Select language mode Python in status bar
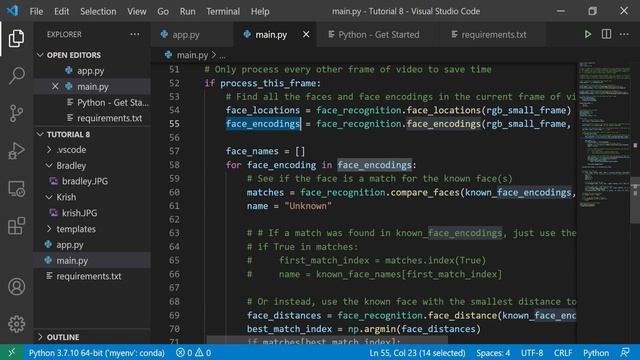 click(596, 353)
